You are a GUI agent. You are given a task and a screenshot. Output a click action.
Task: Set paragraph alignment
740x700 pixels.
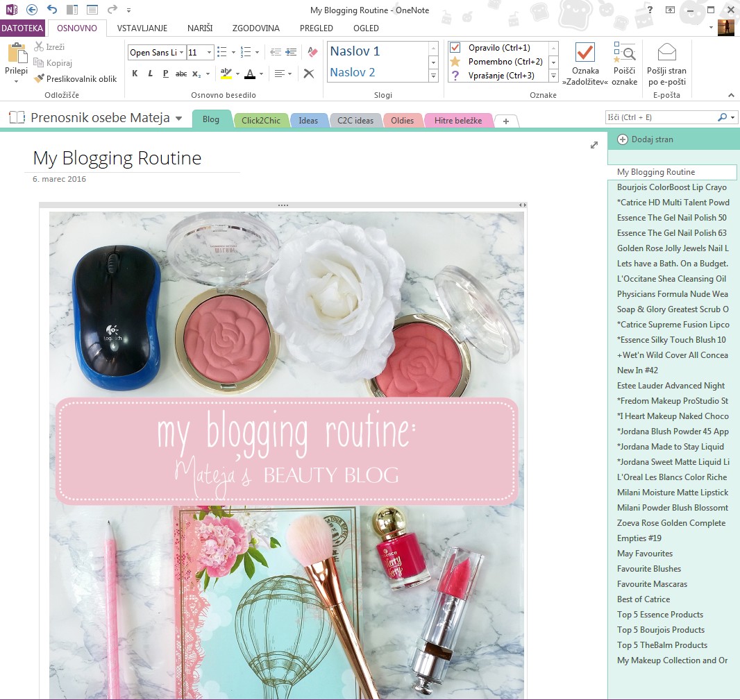click(279, 74)
